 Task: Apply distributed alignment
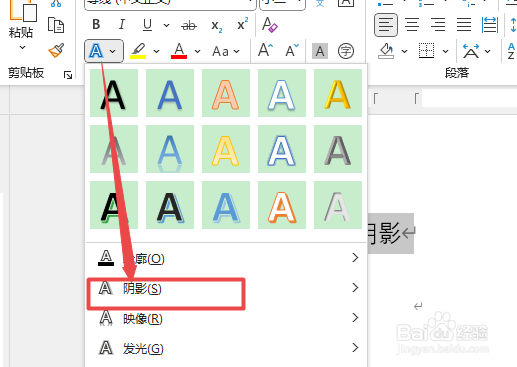click(x=490, y=25)
